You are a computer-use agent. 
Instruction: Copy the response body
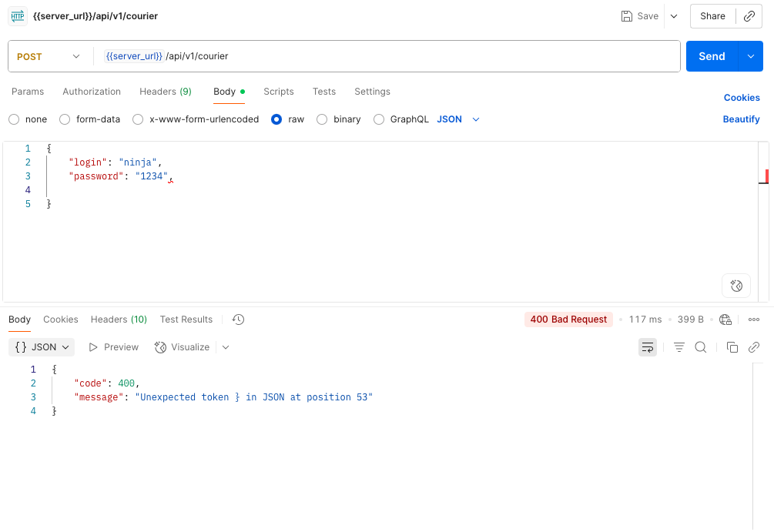click(x=732, y=347)
